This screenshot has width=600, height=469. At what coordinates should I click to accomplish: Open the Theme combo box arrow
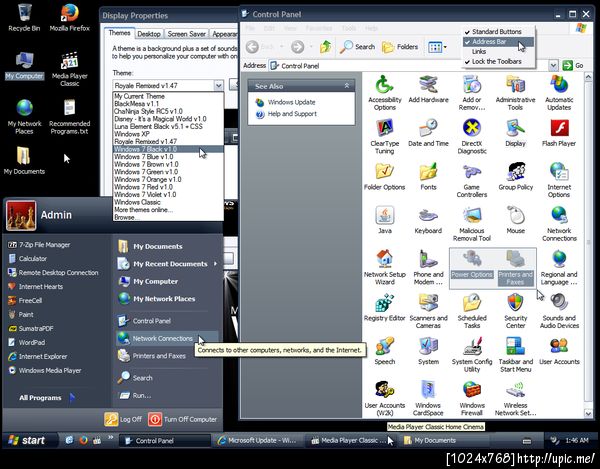(x=218, y=85)
